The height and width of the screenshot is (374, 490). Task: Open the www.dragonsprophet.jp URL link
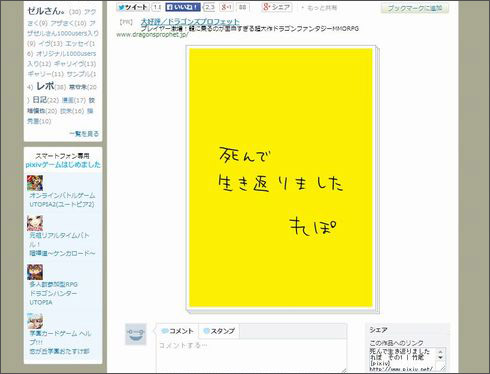[x=152, y=35]
